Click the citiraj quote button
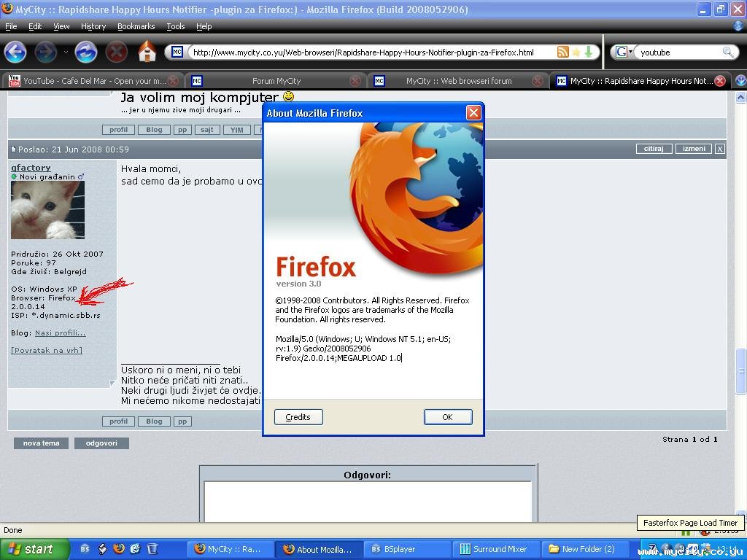 click(654, 149)
